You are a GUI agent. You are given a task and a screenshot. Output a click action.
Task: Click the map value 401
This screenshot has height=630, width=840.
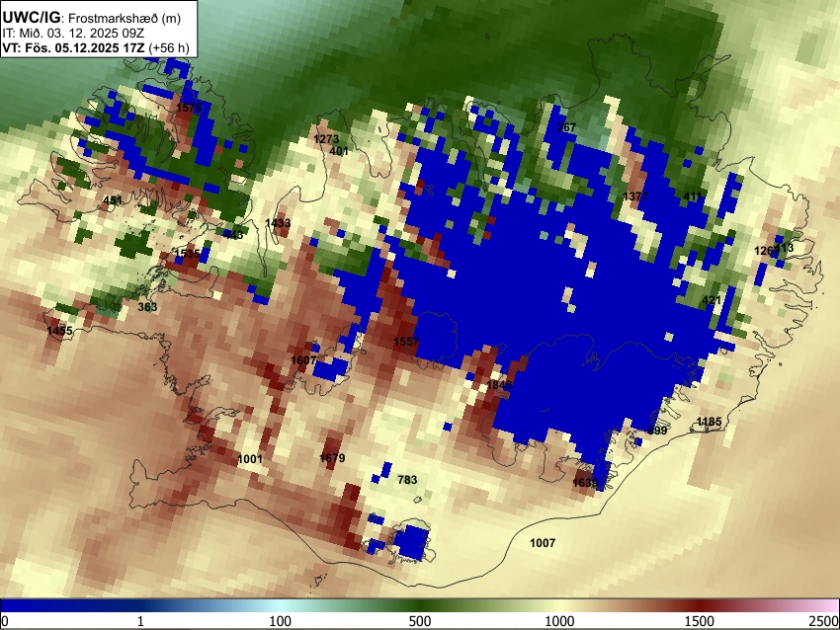tap(339, 151)
